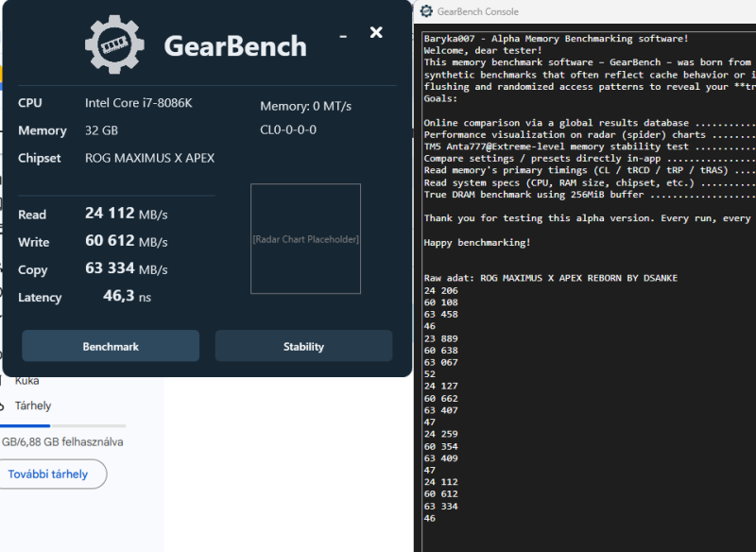The image size is (756, 552).
Task: Minimize the GearBench window
Action: 343,36
